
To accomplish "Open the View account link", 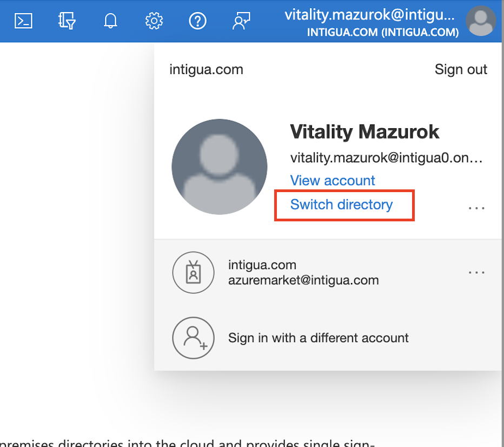I will pyautogui.click(x=333, y=180).
